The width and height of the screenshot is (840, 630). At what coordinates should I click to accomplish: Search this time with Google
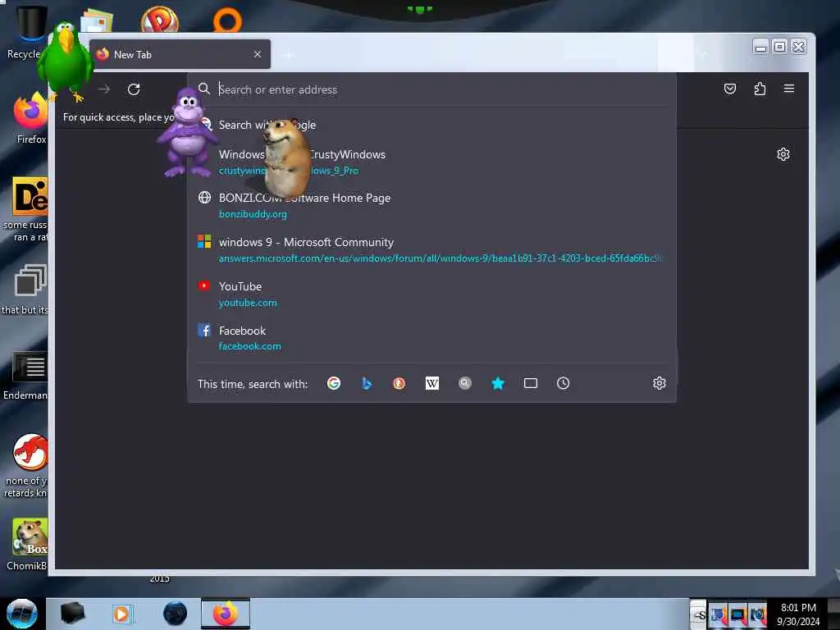tap(334, 383)
